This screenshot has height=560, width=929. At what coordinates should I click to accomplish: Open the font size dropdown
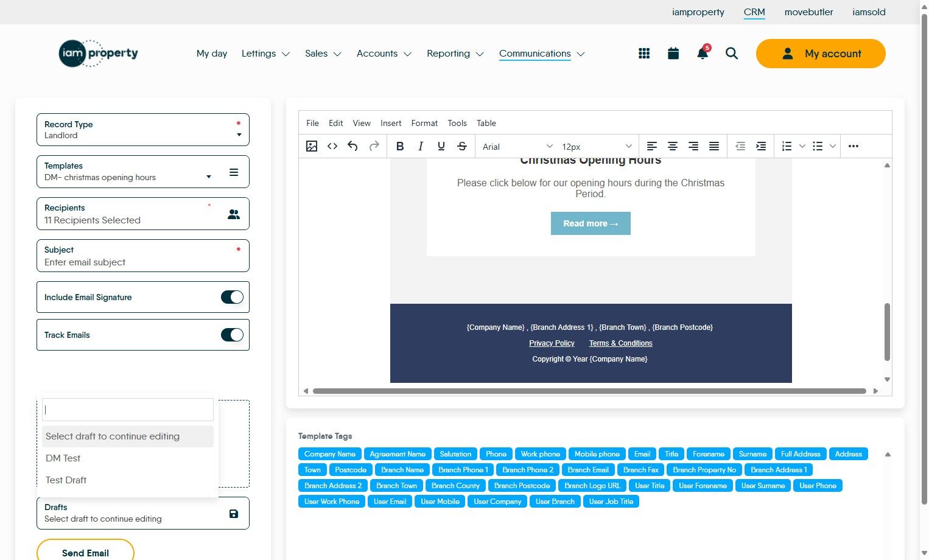pyautogui.click(x=597, y=146)
